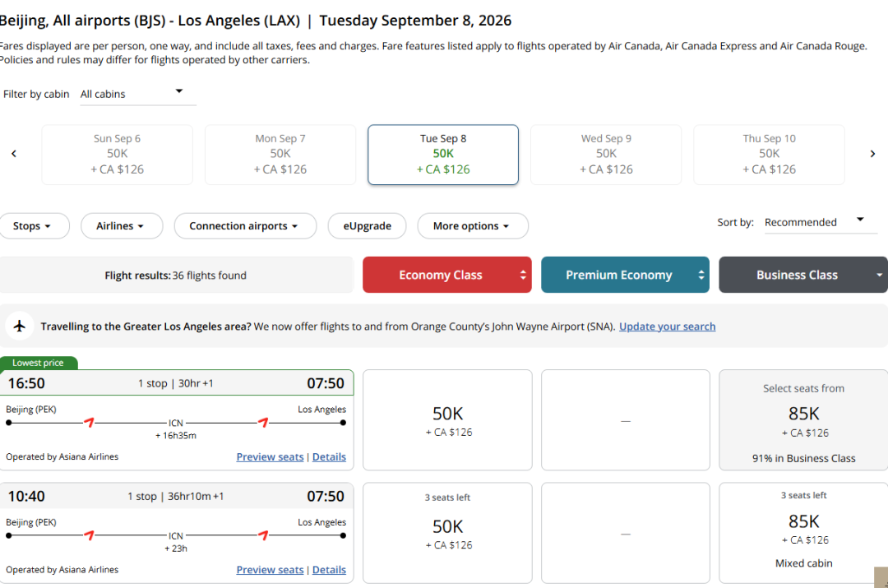Choose 85K business fare at 91% Business Class

tap(803, 419)
